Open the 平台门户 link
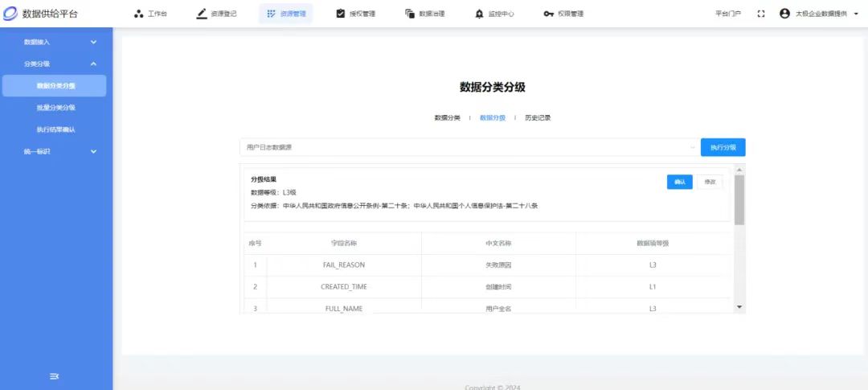 pyautogui.click(x=728, y=14)
